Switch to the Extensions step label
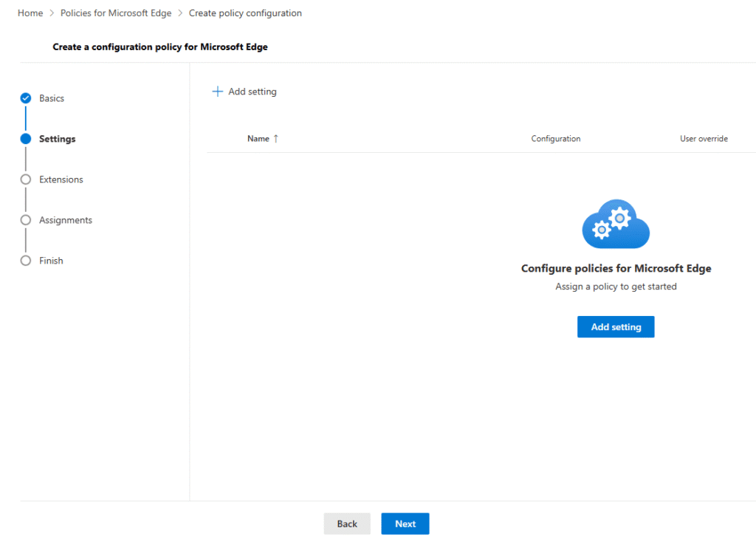Viewport: 756px width, 542px height. pos(61,179)
